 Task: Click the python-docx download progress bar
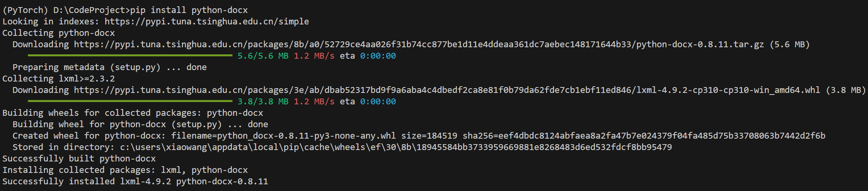pyautogui.click(x=130, y=56)
